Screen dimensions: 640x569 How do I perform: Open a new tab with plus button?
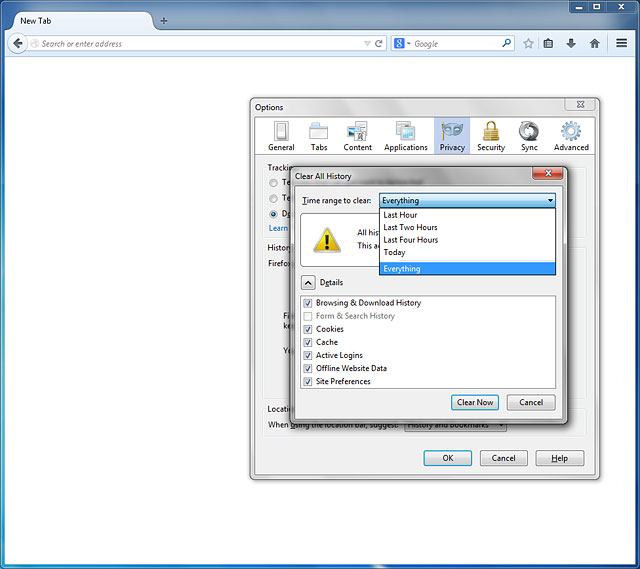pyautogui.click(x=164, y=20)
